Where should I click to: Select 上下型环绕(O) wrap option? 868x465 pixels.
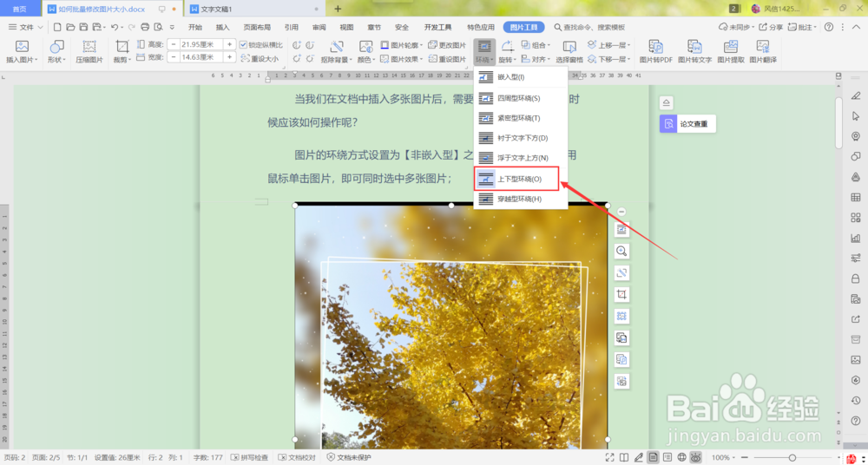tap(517, 179)
